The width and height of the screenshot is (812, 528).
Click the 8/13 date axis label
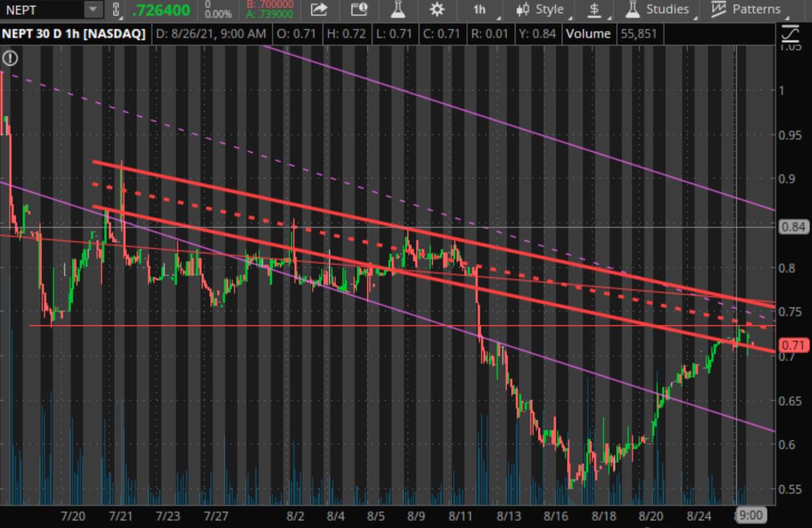pos(509,516)
